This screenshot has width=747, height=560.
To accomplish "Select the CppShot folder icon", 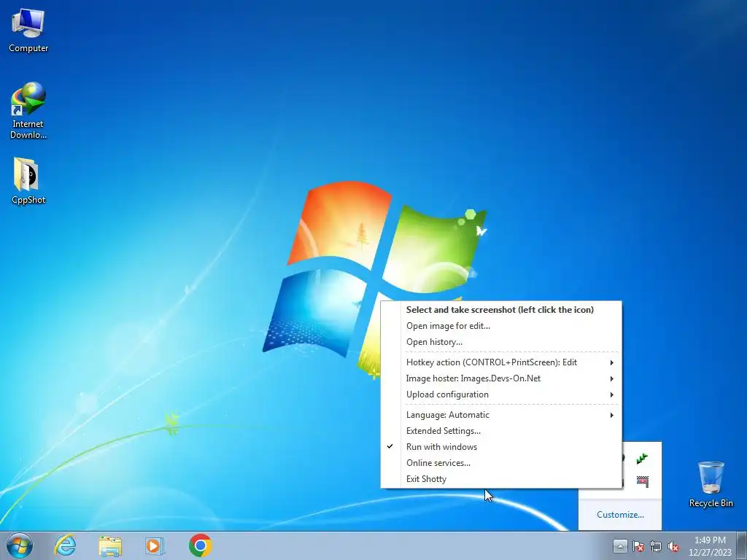I will [x=28, y=181].
